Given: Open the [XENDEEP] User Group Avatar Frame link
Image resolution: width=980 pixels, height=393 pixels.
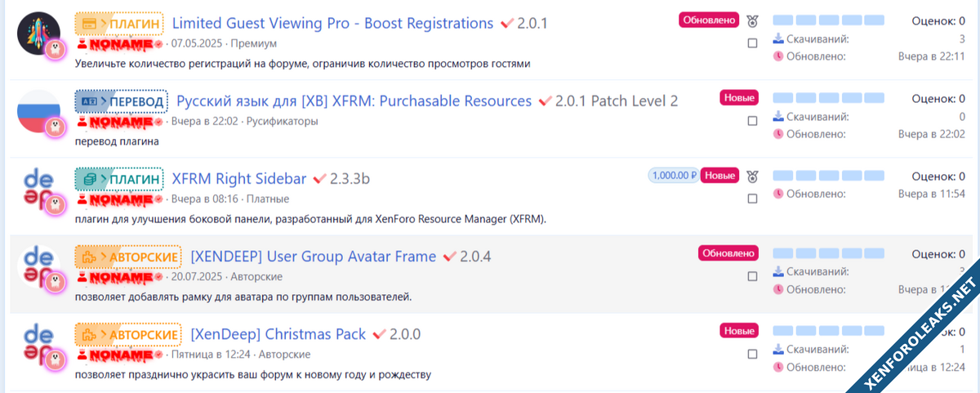Looking at the screenshot, I should click(x=313, y=257).
